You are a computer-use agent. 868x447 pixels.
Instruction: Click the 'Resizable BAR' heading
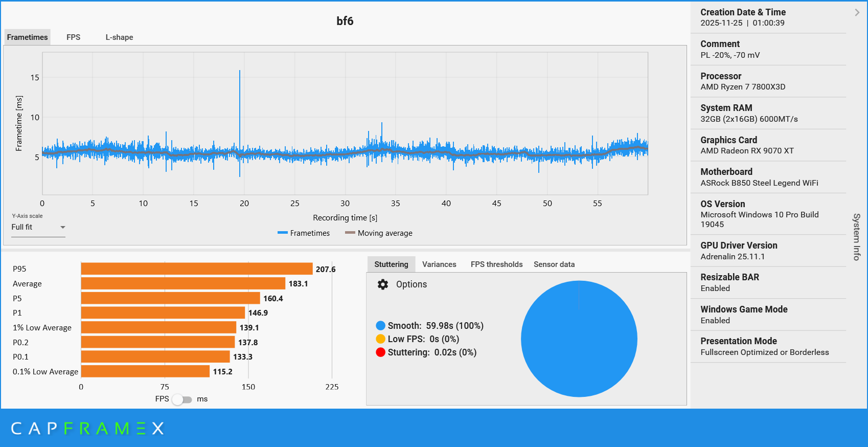click(729, 277)
